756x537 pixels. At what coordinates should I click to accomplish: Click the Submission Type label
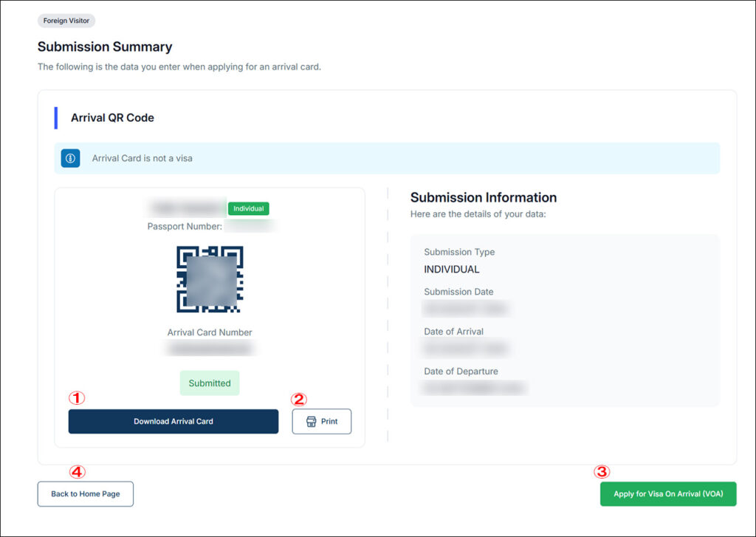pyautogui.click(x=459, y=252)
